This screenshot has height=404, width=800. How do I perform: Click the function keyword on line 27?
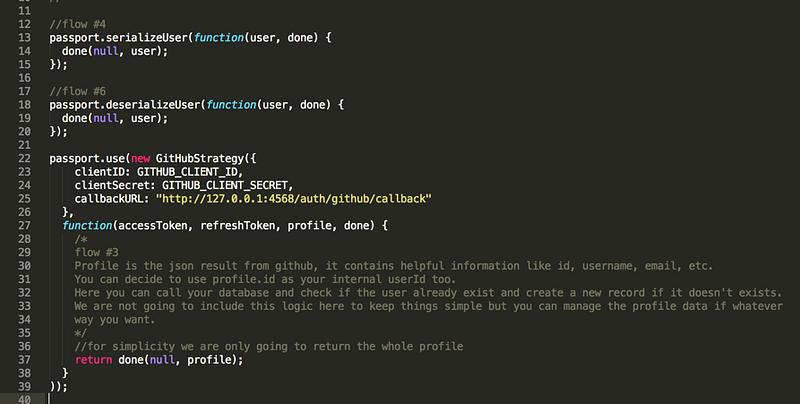[x=87, y=225]
